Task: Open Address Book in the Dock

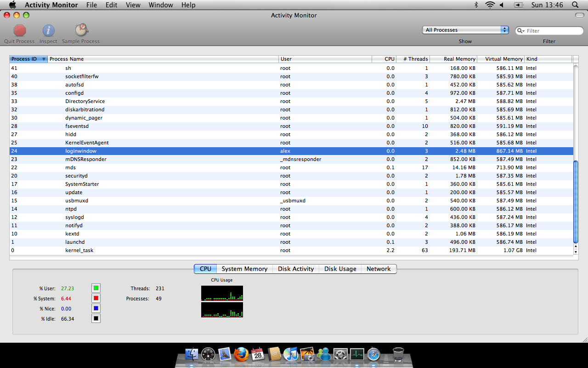Action: (x=274, y=354)
